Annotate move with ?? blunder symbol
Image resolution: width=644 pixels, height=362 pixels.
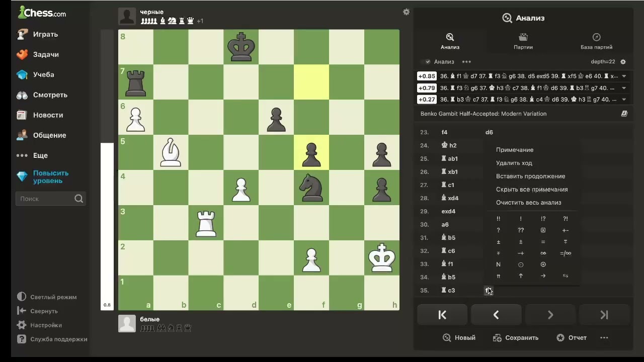(521, 230)
